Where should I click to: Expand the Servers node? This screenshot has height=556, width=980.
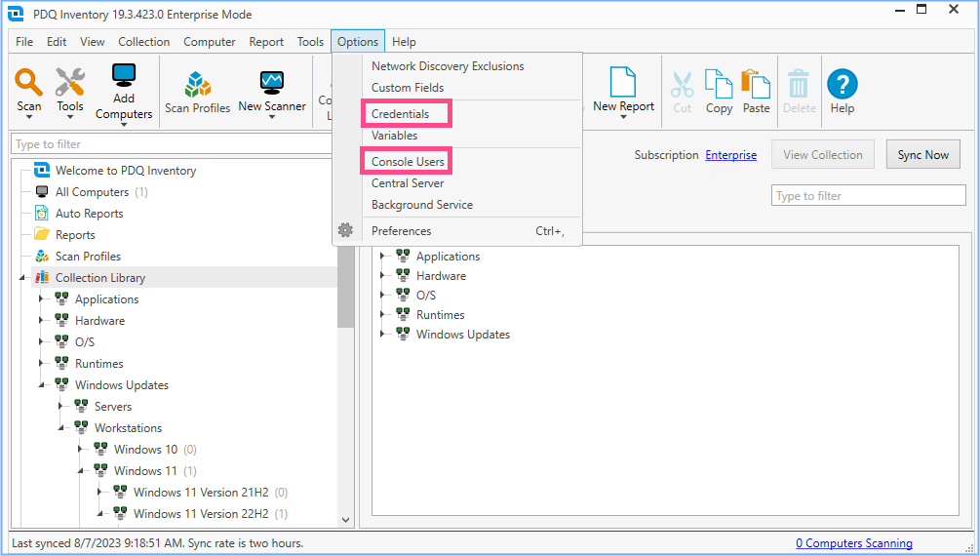point(60,407)
